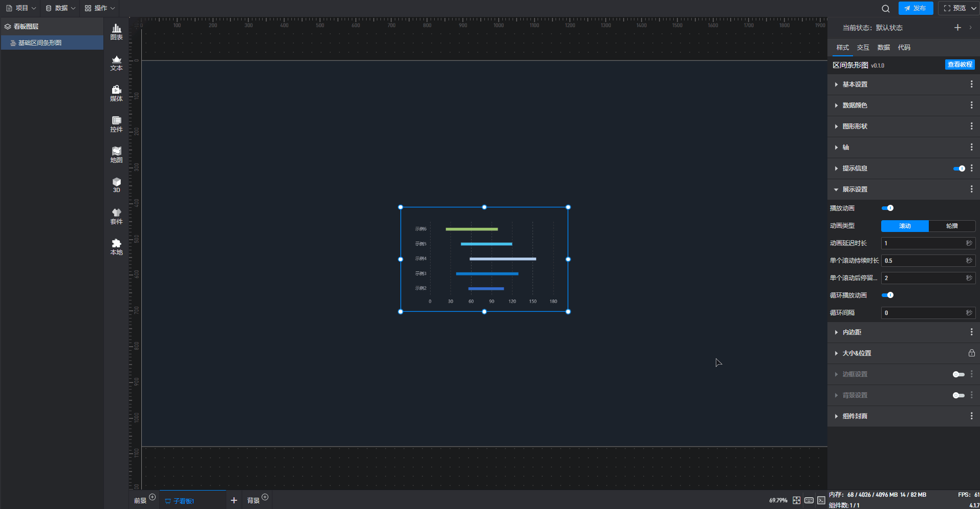Image resolution: width=980 pixels, height=509 pixels.
Task: Toggle the 提示信息 switch off
Action: pyautogui.click(x=959, y=168)
